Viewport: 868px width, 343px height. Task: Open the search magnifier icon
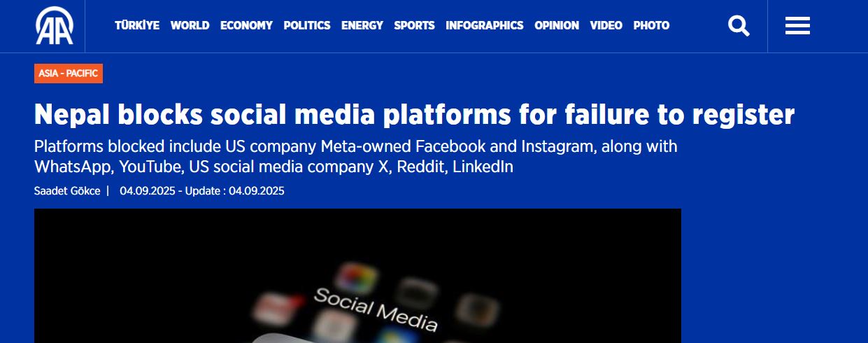739,26
